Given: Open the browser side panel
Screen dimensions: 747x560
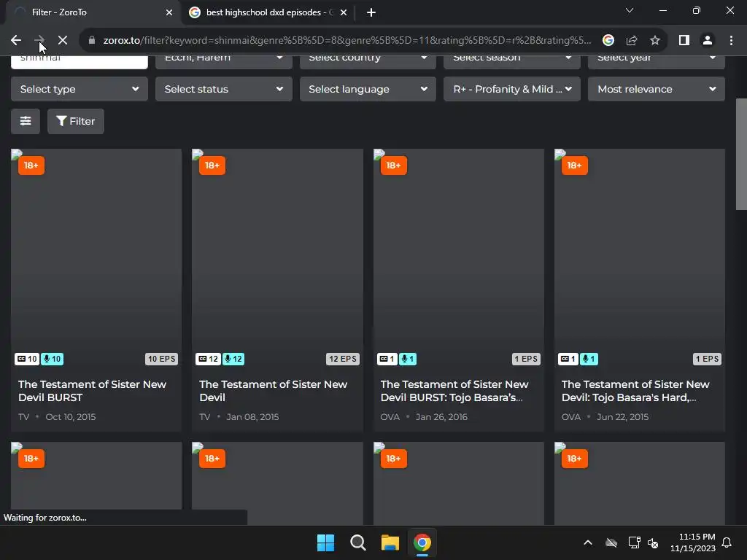Looking at the screenshot, I should [x=684, y=41].
